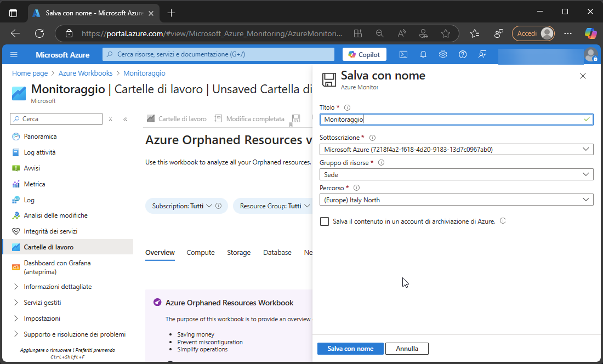603x364 pixels.
Task: Click the feedback icon in the header
Action: [x=482, y=54]
